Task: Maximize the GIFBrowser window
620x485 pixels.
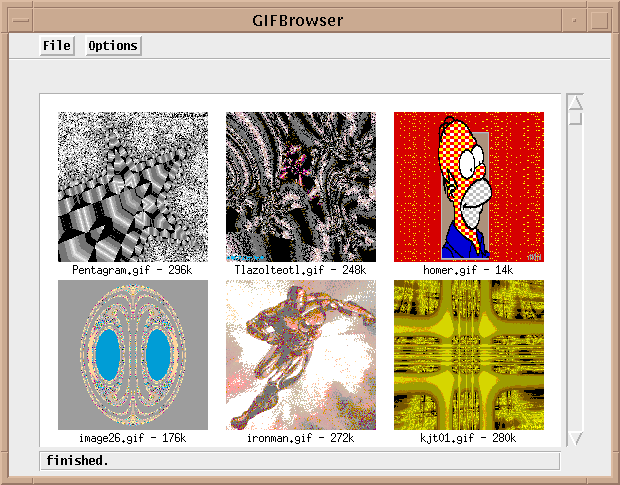Action: click(599, 18)
